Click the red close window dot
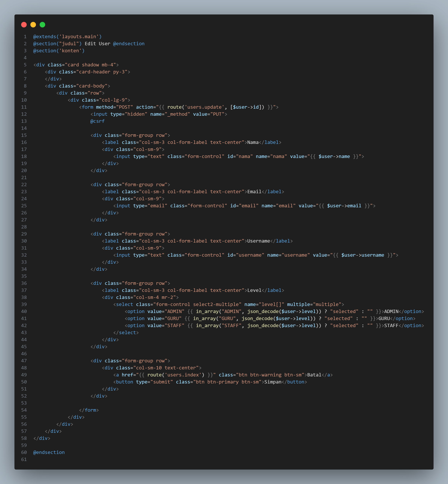This screenshot has height=484, width=448. pyautogui.click(x=24, y=24)
